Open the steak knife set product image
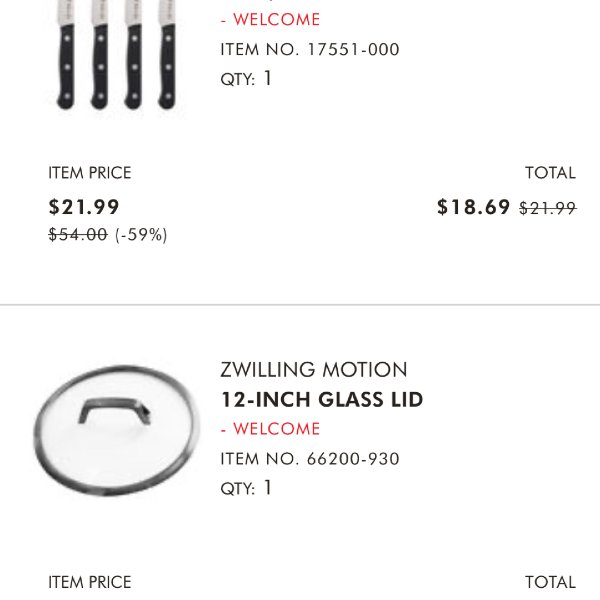 pyautogui.click(x=116, y=55)
